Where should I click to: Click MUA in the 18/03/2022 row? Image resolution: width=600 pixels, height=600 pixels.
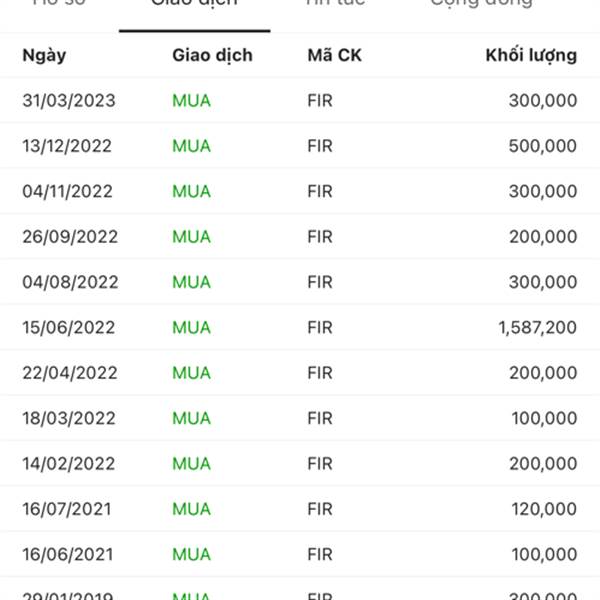tap(191, 419)
